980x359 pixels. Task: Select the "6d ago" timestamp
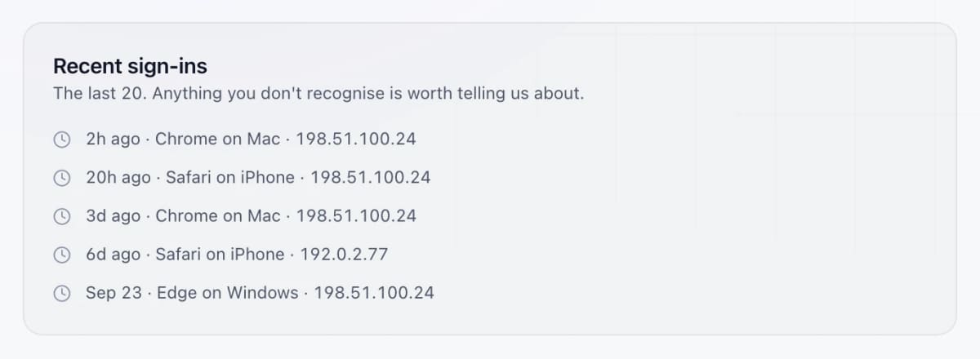[x=113, y=254]
